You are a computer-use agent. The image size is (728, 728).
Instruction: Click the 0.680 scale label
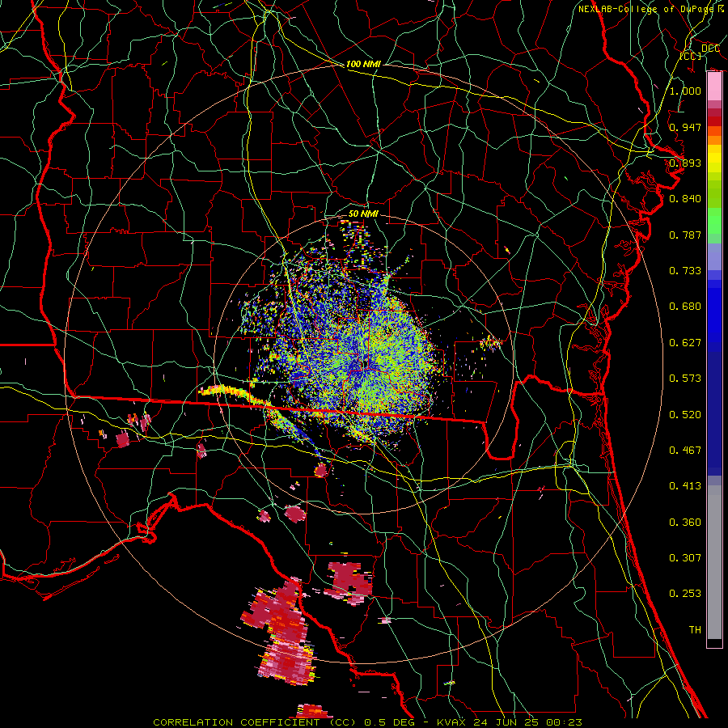pyautogui.click(x=685, y=307)
